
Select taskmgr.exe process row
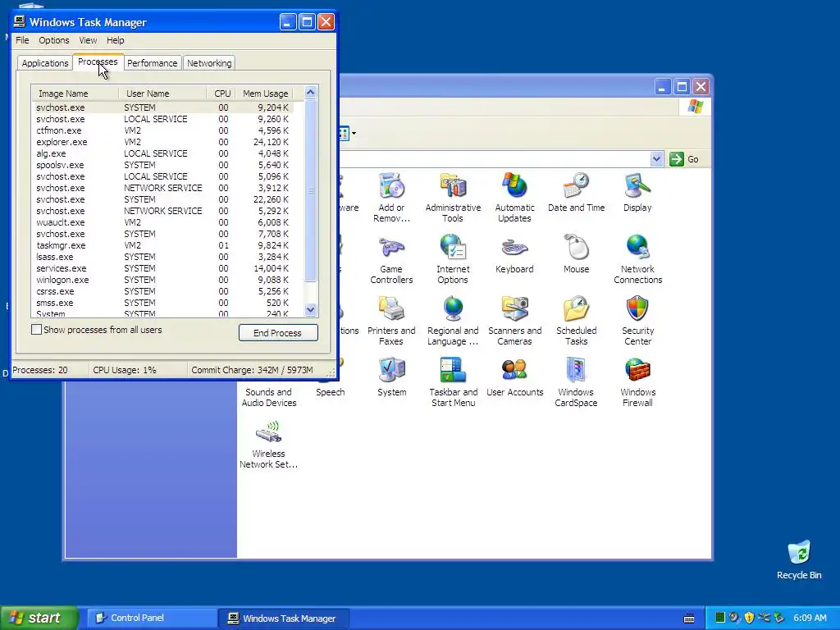pos(163,245)
